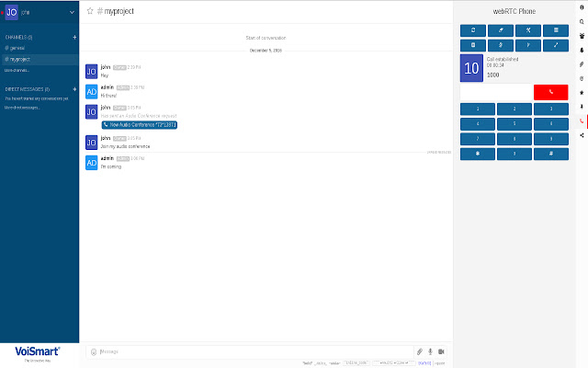Viewport: 588px width, 368px height.
Task: Hang up the call with the red phone button
Action: (x=551, y=92)
